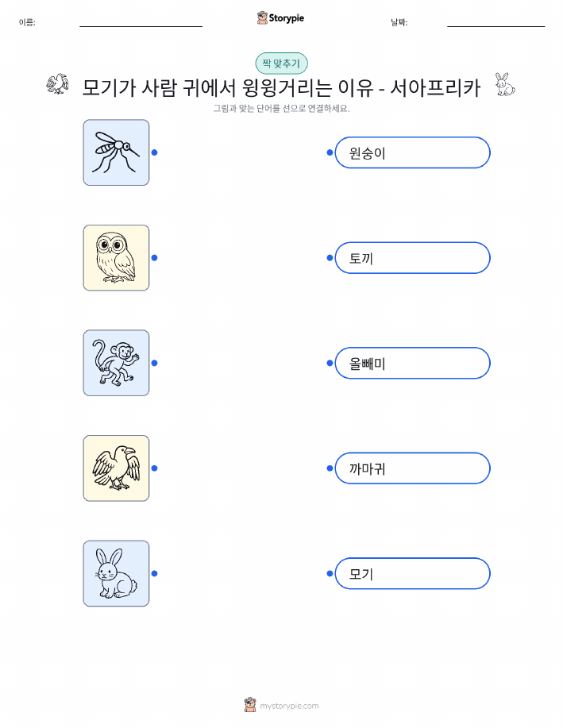Select the 원숭이 word box

point(412,152)
